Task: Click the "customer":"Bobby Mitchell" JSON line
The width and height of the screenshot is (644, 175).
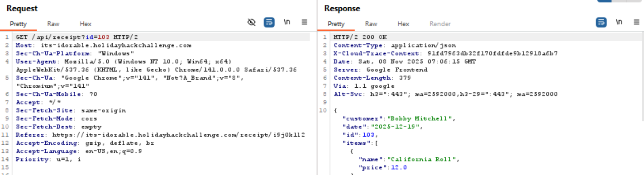Action: 399,118
